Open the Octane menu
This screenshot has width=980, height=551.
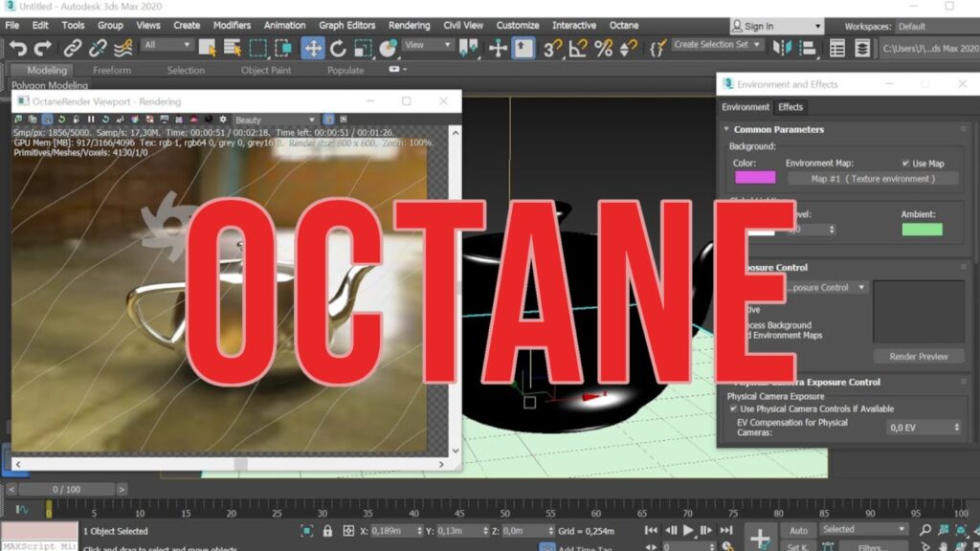tap(624, 26)
